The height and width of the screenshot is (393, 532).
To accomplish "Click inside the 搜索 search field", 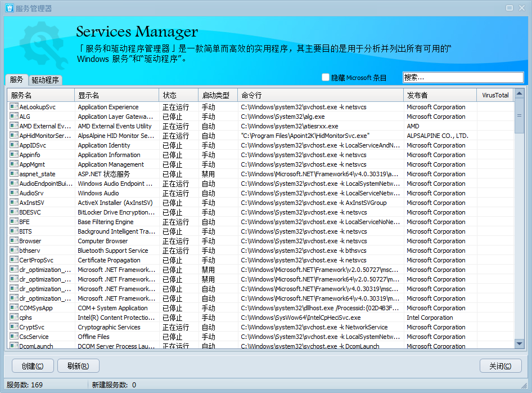I will point(462,78).
